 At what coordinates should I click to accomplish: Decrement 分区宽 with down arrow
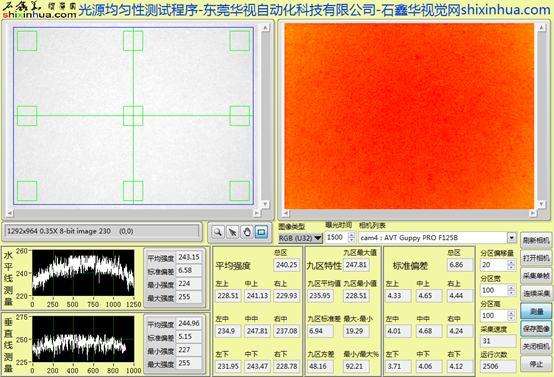511,293
